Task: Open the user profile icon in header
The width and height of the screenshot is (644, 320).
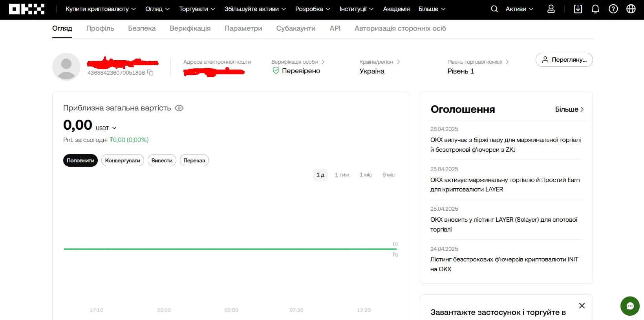Action: tap(551, 9)
